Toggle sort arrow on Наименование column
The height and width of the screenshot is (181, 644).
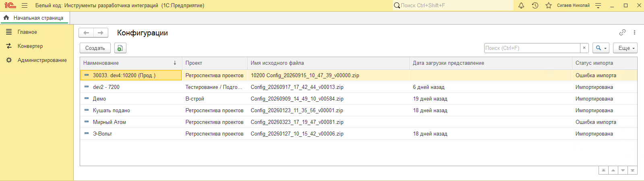[175, 63]
